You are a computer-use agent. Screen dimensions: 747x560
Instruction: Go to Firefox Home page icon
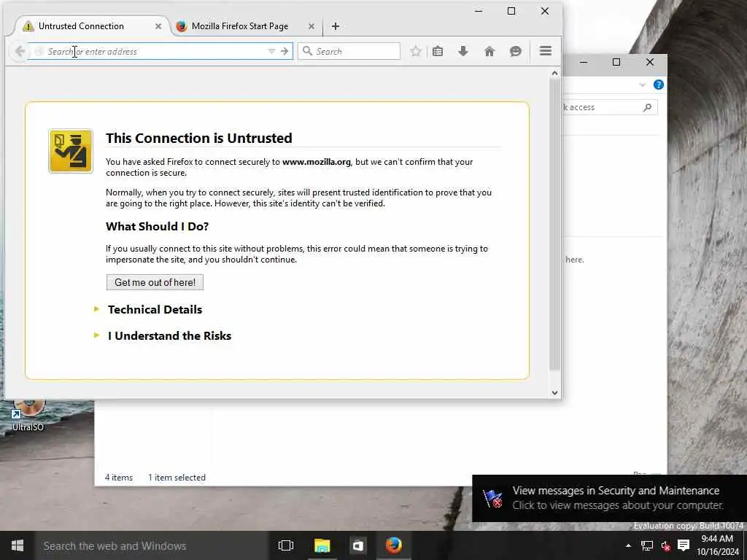pos(489,51)
